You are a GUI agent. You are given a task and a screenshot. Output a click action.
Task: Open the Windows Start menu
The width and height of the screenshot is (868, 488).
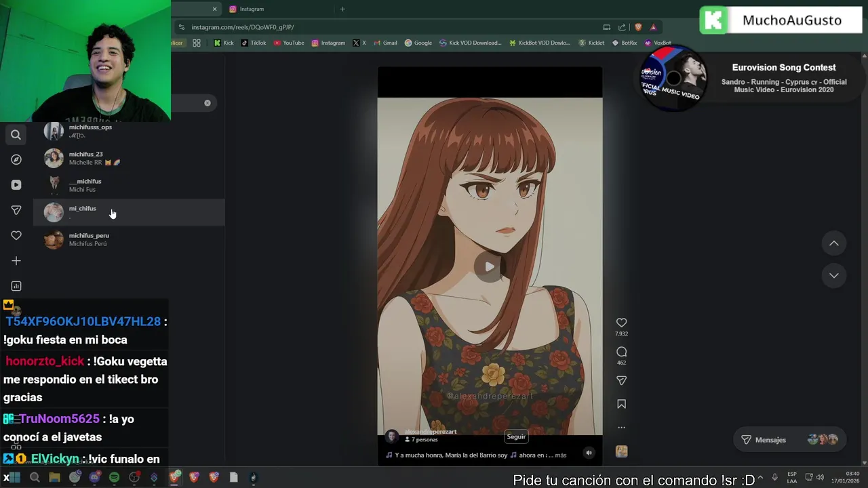click(15, 478)
